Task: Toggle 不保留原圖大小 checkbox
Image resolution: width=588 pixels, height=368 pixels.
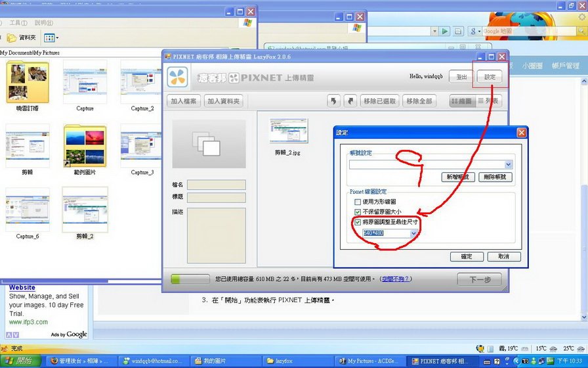Action: tap(358, 212)
